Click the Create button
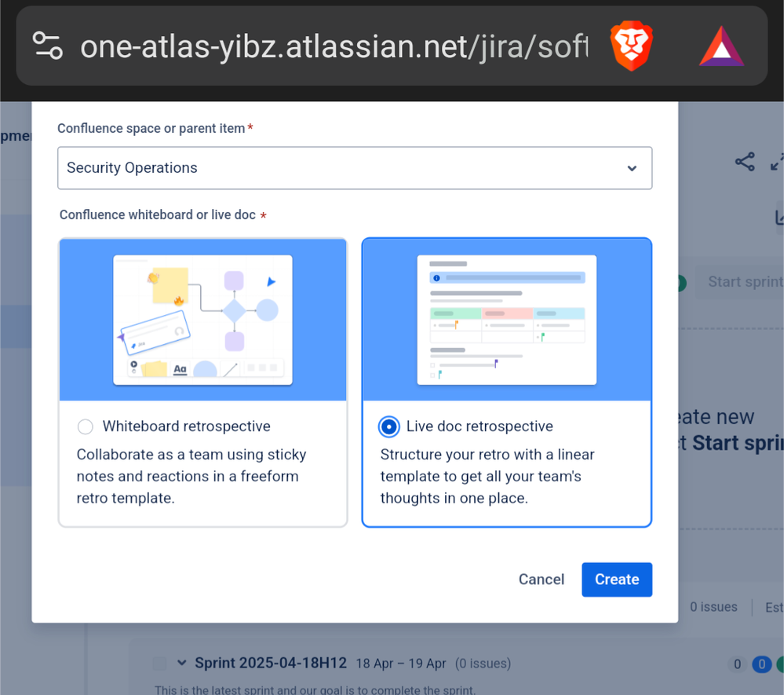This screenshot has width=784, height=695. coord(617,580)
